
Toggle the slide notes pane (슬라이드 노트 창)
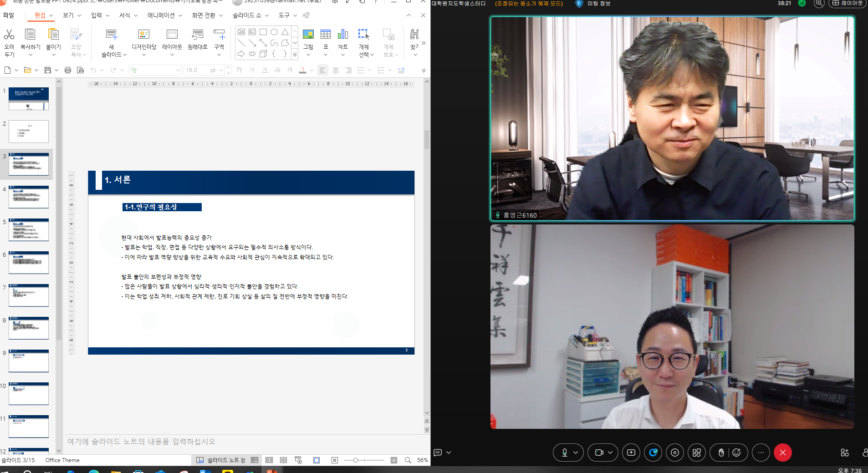pyautogui.click(x=221, y=460)
